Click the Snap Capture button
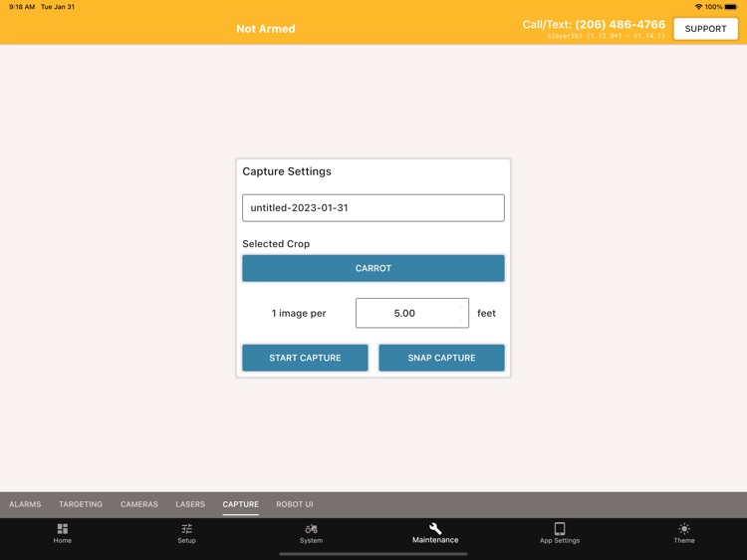Screen dimensions: 747x560 [x=441, y=358]
